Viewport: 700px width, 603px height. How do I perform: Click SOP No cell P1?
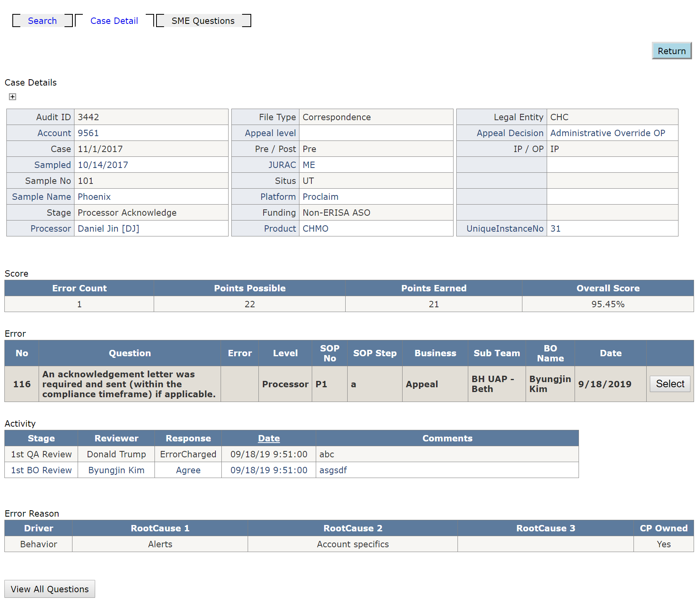[330, 384]
